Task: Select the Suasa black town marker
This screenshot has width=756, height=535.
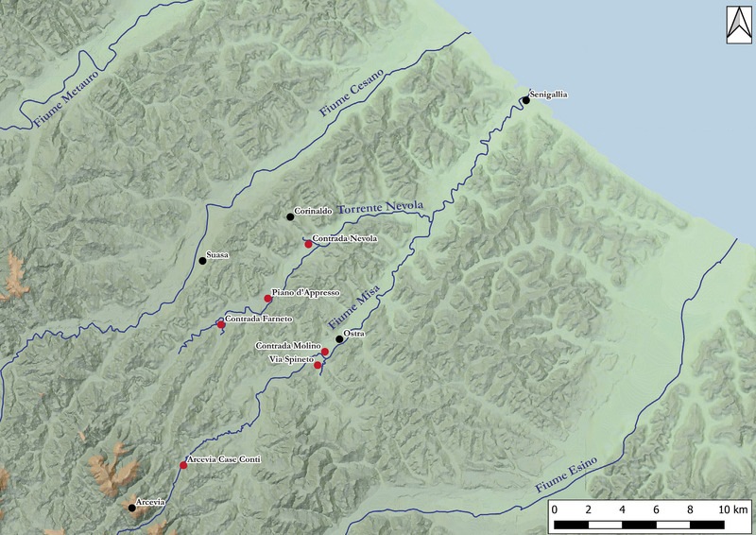Action: pos(202,261)
